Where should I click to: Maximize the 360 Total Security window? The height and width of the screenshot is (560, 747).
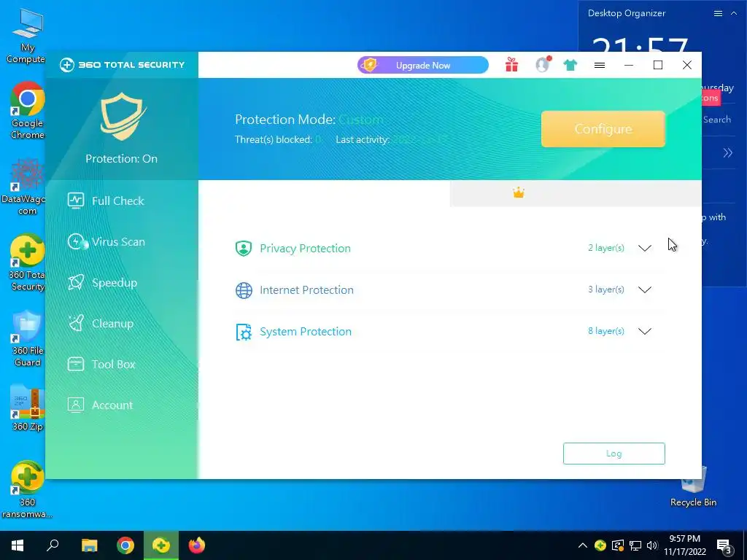point(658,65)
